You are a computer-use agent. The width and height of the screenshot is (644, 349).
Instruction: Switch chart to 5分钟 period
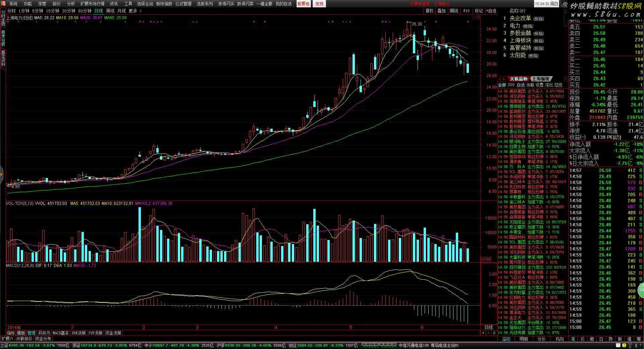(x=38, y=11)
